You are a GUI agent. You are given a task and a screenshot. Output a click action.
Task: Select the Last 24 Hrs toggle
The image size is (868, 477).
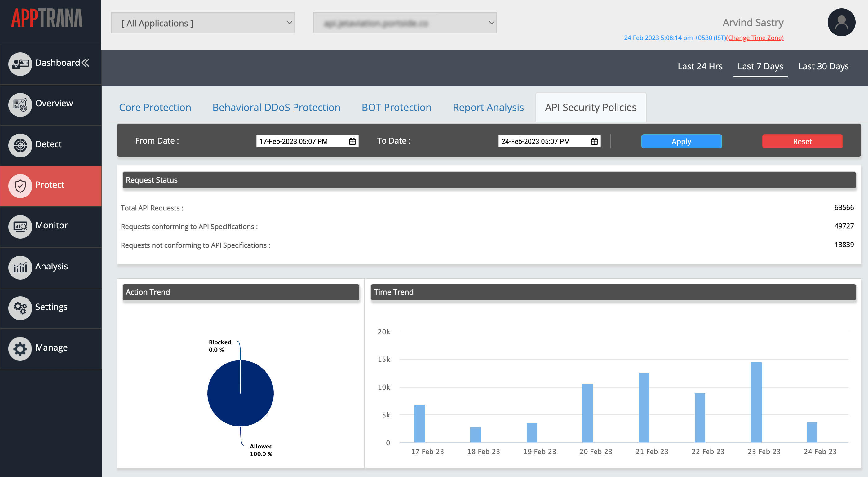[701, 66]
